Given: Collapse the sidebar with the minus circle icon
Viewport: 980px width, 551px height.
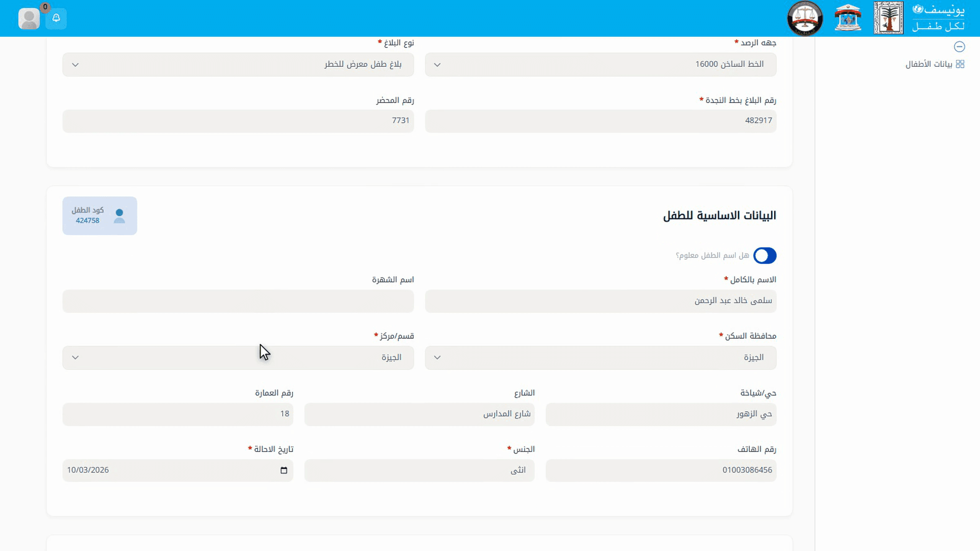Looking at the screenshot, I should click(960, 47).
